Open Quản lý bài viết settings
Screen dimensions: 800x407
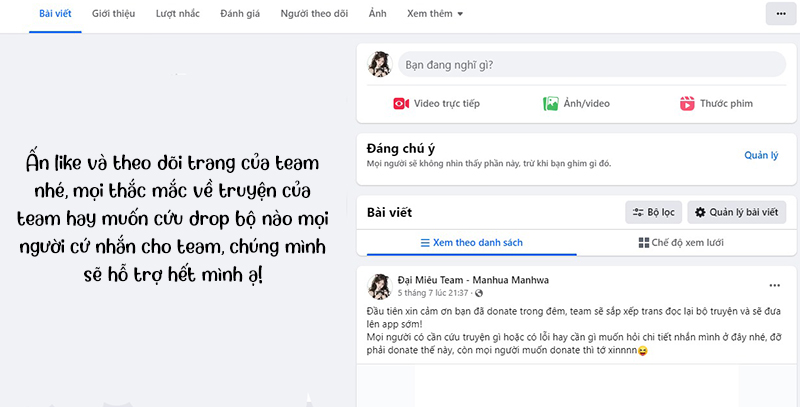click(x=736, y=212)
